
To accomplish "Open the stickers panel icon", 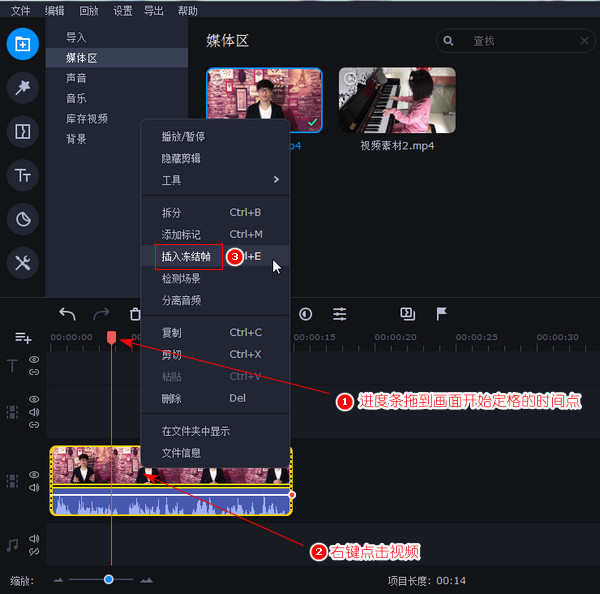I will [x=23, y=219].
